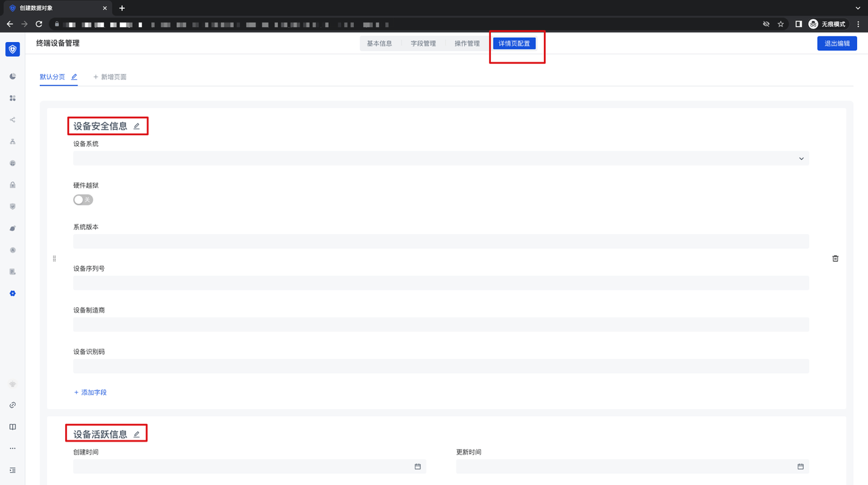The height and width of the screenshot is (485, 868).
Task: Click the 新增页面 button
Action: click(110, 77)
